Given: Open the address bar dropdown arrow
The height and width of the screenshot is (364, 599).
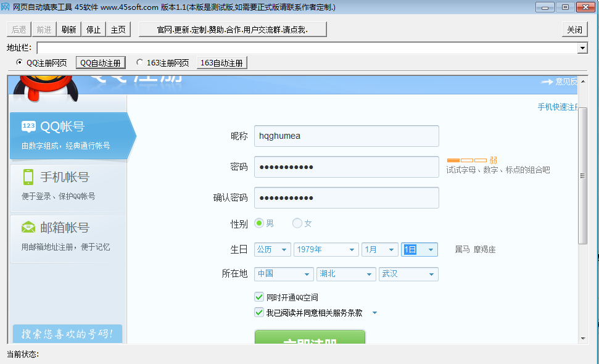Looking at the screenshot, I should pos(582,48).
